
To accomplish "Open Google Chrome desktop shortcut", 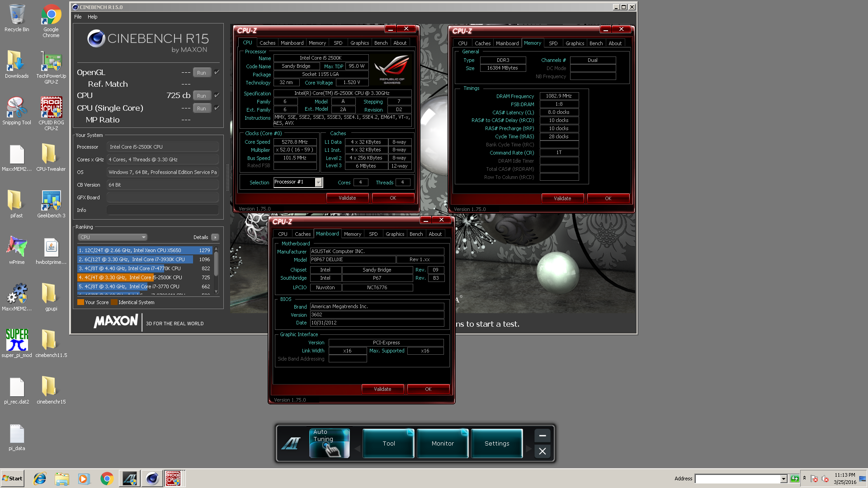I will (51, 21).
